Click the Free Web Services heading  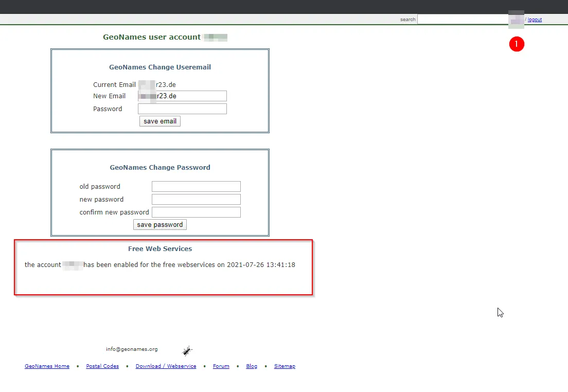pyautogui.click(x=160, y=249)
